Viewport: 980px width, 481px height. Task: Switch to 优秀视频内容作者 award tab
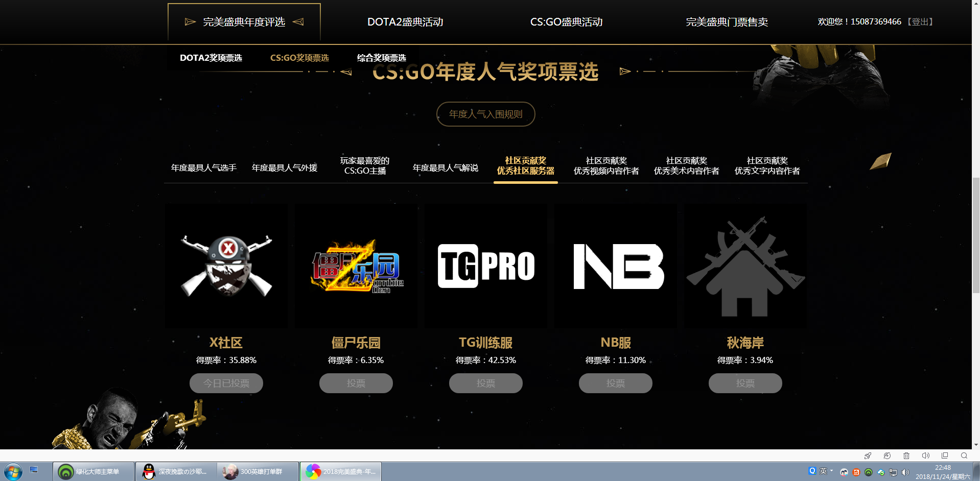tap(606, 166)
